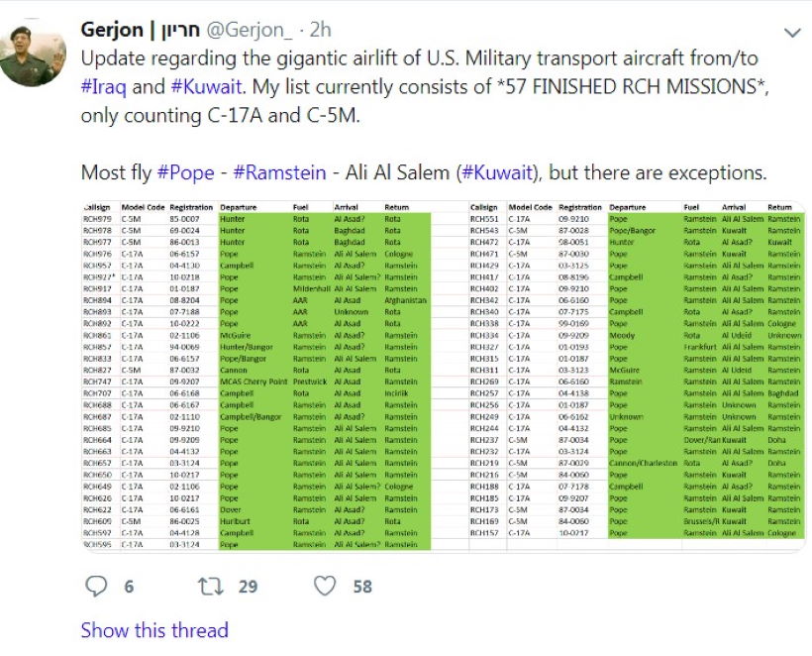Click the 29 retweets count
The height and width of the screenshot is (656, 812).
coord(248,587)
